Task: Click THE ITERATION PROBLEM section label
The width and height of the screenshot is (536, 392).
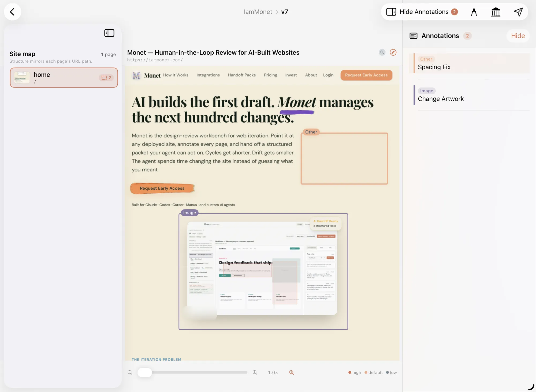Action: 157,359
